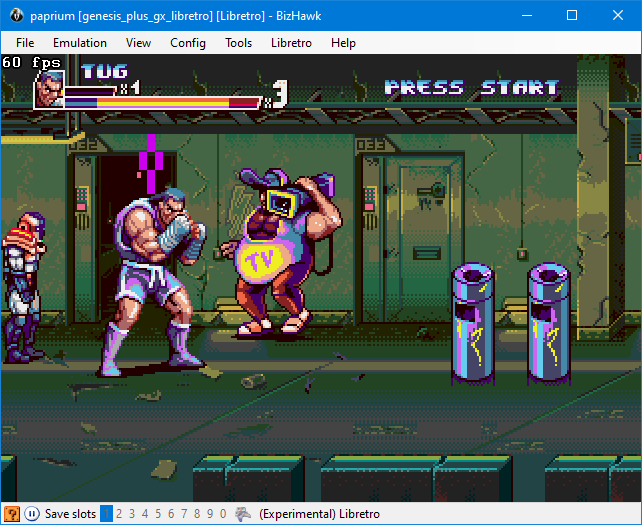Click the "Save slots" label
Viewport: 642px width, 525px height.
(70, 514)
